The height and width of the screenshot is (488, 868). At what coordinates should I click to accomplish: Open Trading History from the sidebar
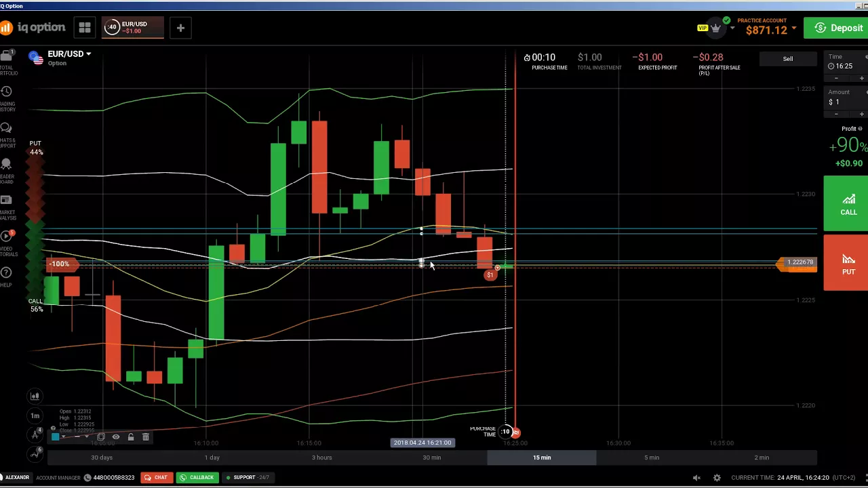click(x=6, y=98)
